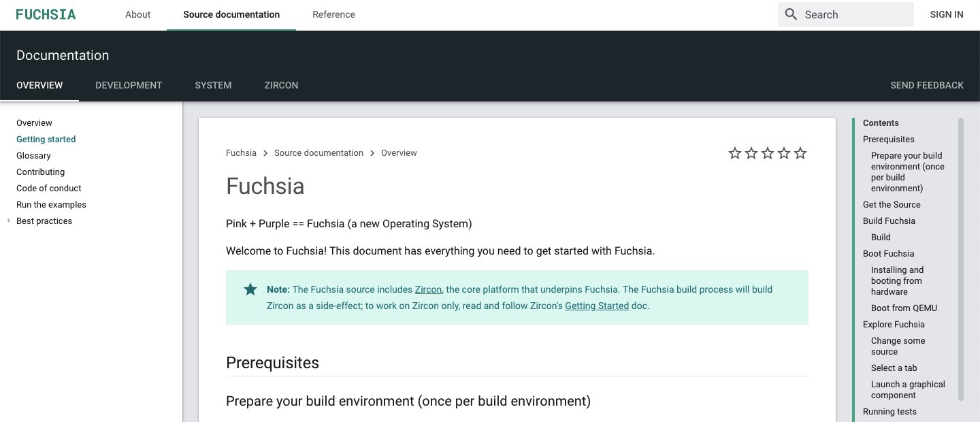The height and width of the screenshot is (422, 980).
Task: Click the Documentation header title
Action: click(63, 55)
